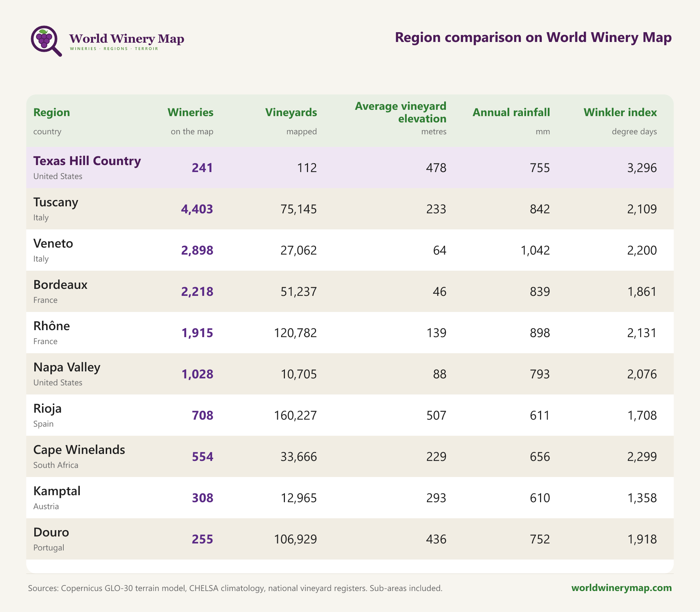Click Cape Winelands vineyards value 33,666

point(299,457)
